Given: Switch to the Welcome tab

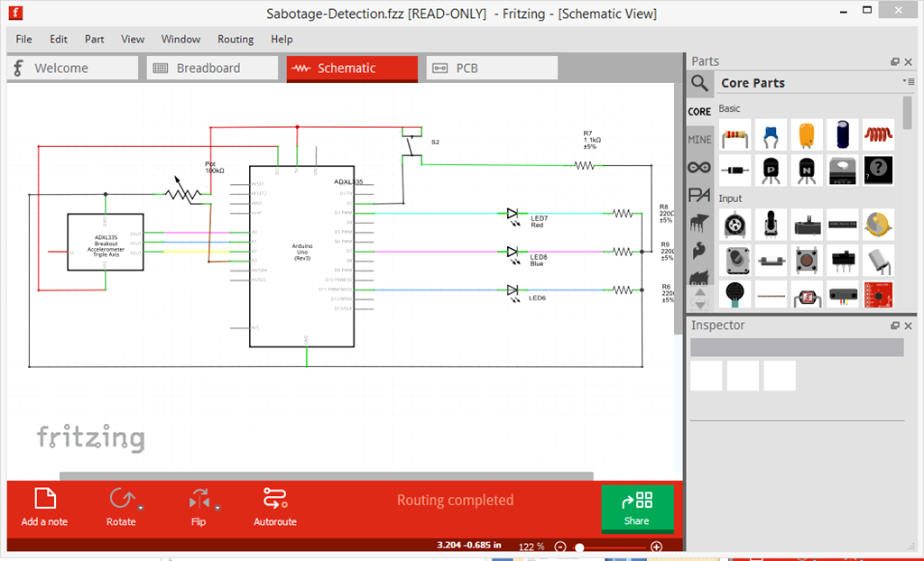Looking at the screenshot, I should click(x=72, y=68).
